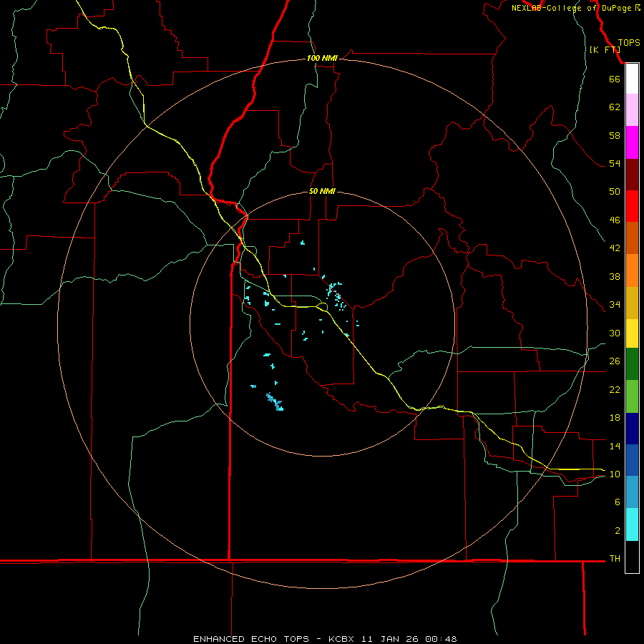This screenshot has width=644, height=644.
Task: Click the 11 JAN 26 00:48 timestamp
Action: tap(409, 639)
